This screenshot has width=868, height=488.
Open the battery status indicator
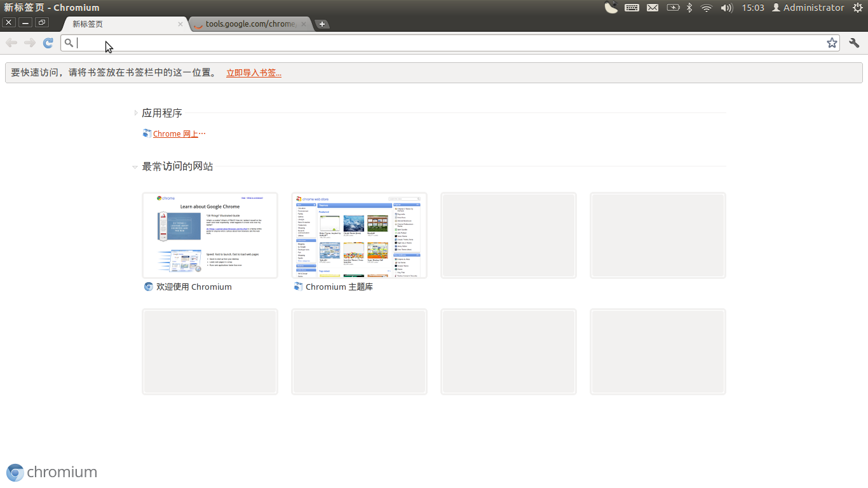click(673, 8)
